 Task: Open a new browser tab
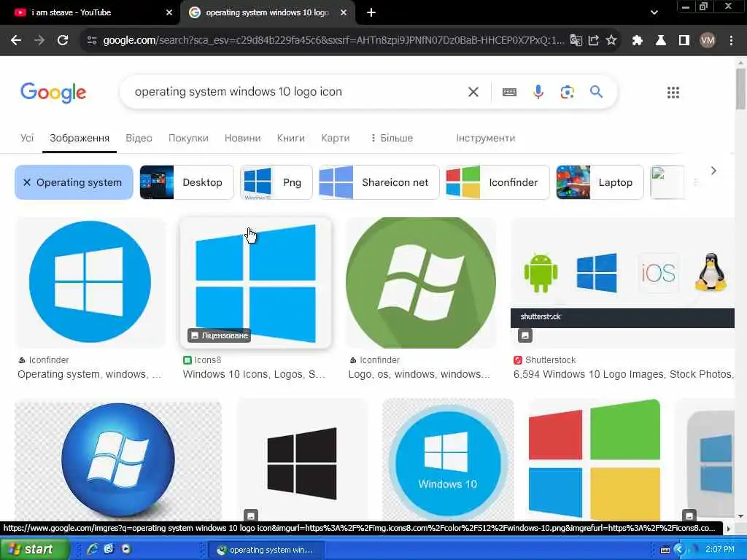pyautogui.click(x=371, y=13)
